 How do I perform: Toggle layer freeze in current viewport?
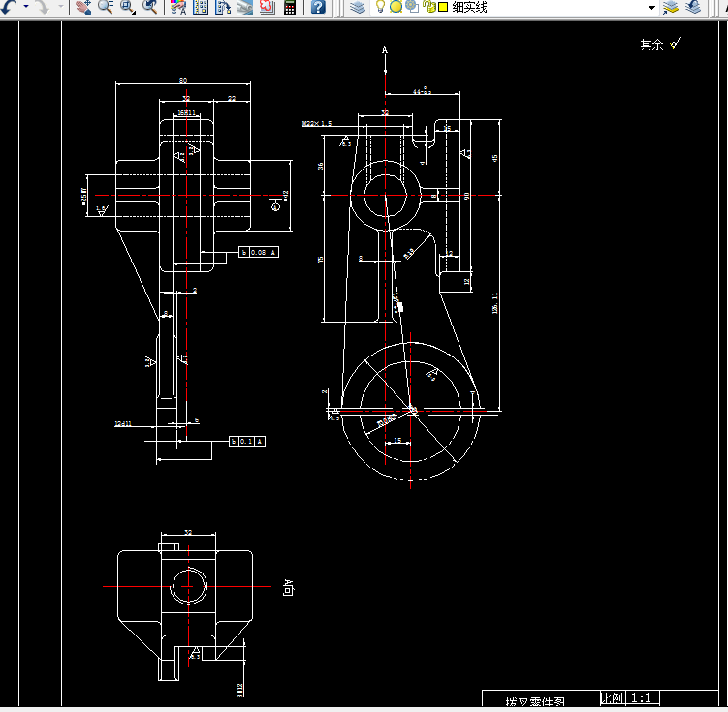pyautogui.click(x=412, y=6)
